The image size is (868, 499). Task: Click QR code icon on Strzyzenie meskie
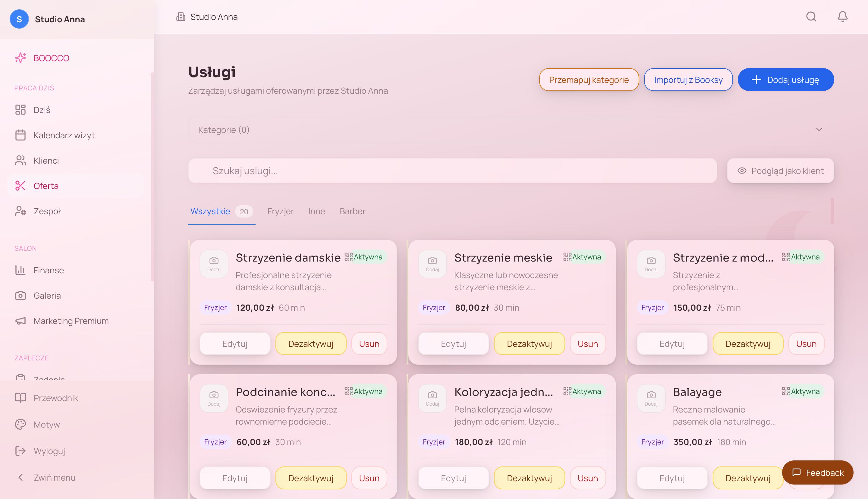(567, 257)
